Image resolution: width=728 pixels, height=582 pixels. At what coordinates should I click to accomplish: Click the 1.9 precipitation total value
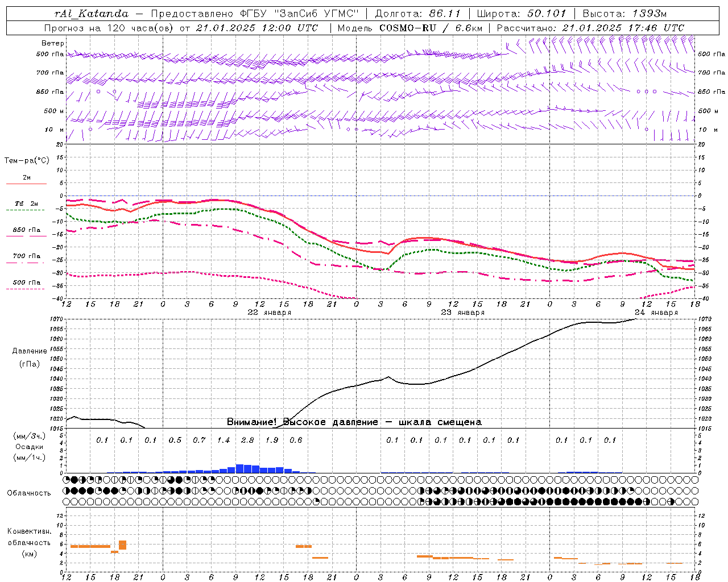pos(272,440)
